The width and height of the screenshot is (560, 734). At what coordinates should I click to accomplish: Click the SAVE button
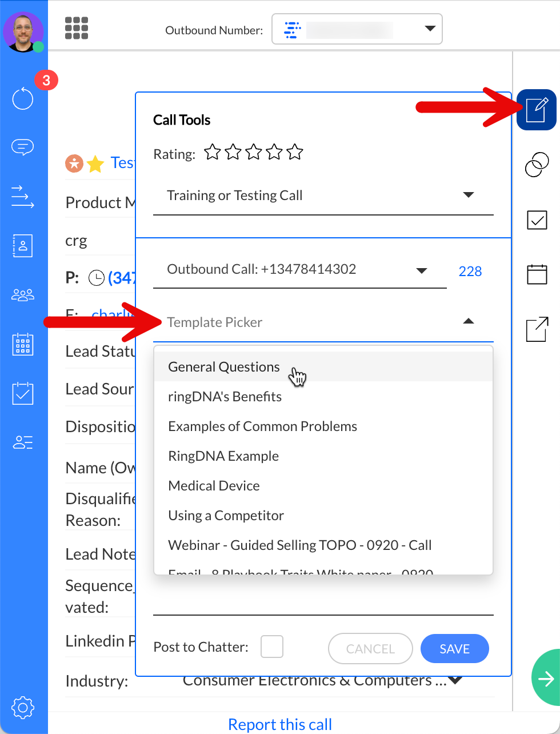tap(454, 649)
